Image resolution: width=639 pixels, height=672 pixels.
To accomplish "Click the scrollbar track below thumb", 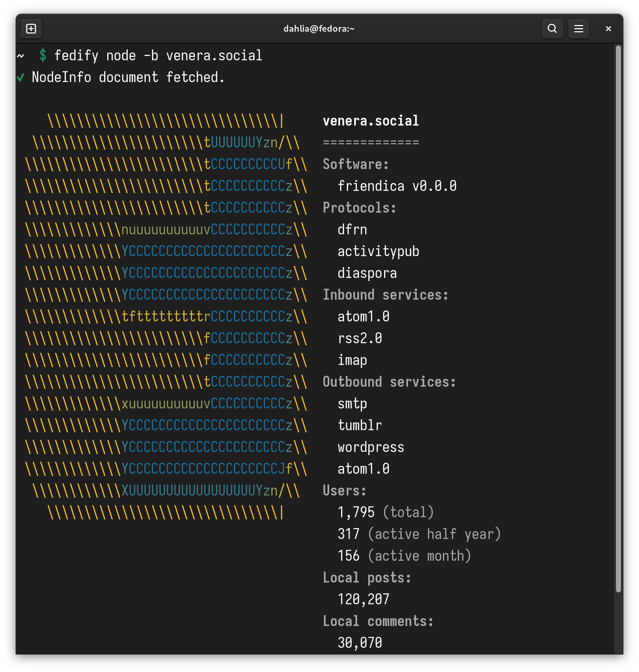I will tap(618, 623).
